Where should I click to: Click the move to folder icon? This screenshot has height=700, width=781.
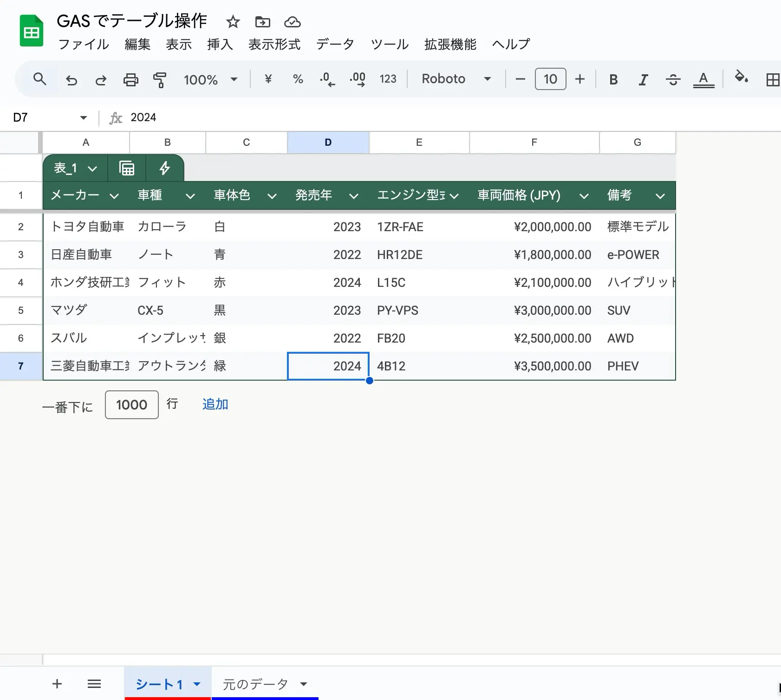[262, 22]
